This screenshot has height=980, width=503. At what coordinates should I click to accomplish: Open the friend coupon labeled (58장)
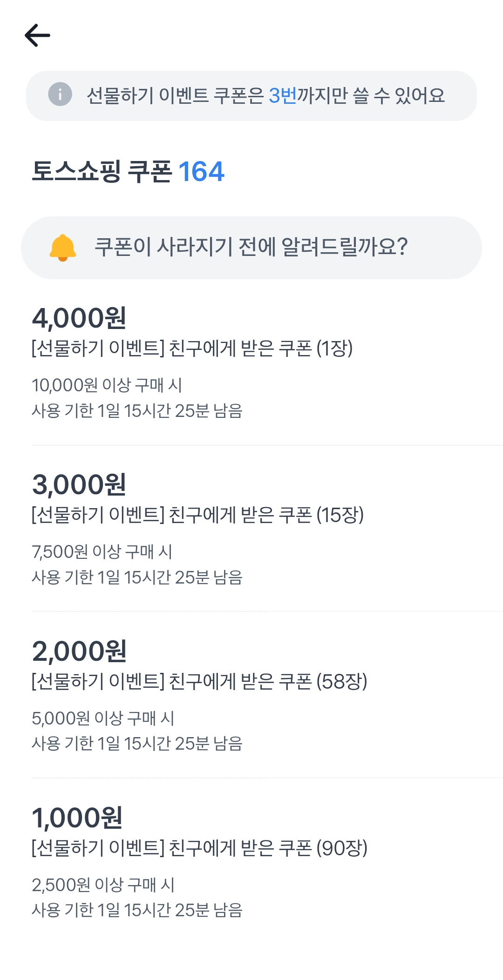(199, 681)
